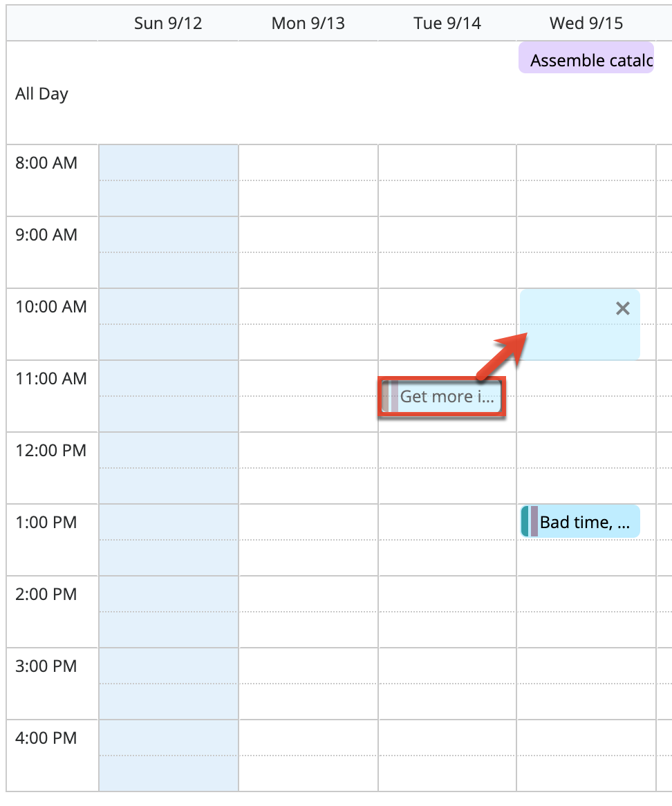Click the All Day row label
Screen dimensions: 672x806
(x=41, y=94)
